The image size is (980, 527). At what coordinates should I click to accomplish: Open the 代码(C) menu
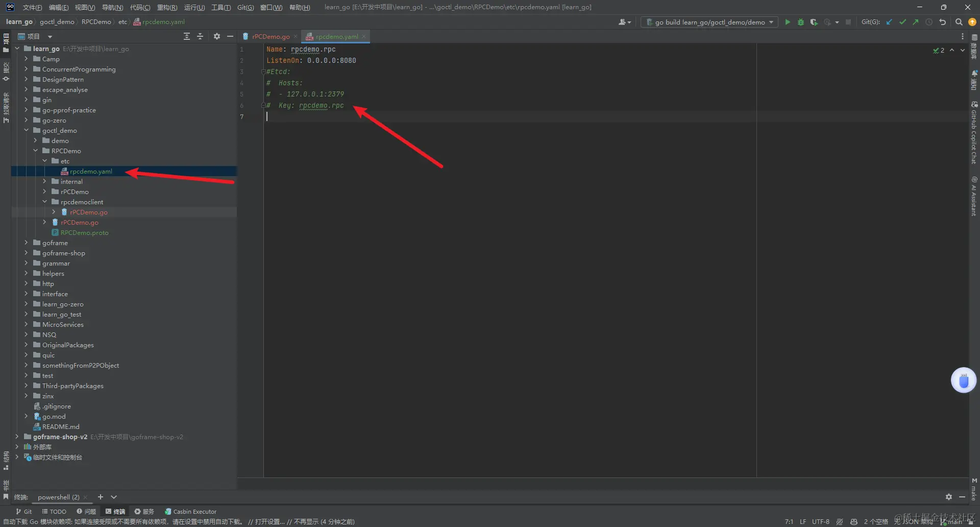click(140, 7)
